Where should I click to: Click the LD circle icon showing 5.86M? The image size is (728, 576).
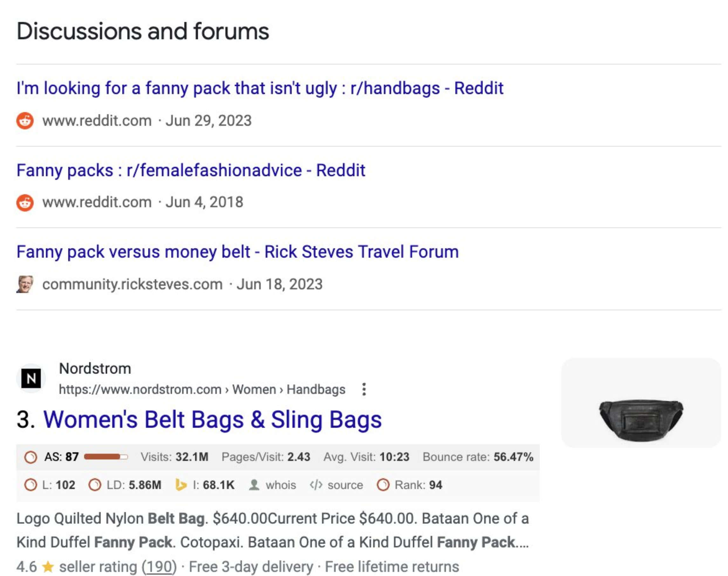click(x=95, y=485)
